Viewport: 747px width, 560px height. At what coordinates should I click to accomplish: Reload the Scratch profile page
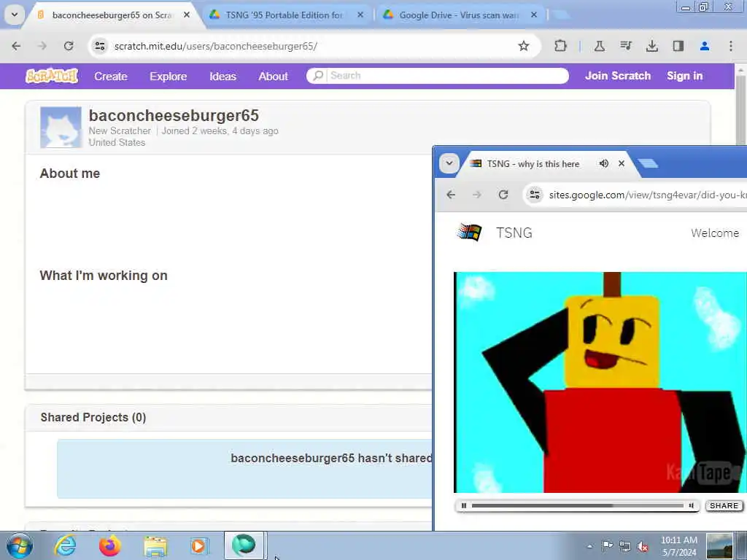(69, 46)
